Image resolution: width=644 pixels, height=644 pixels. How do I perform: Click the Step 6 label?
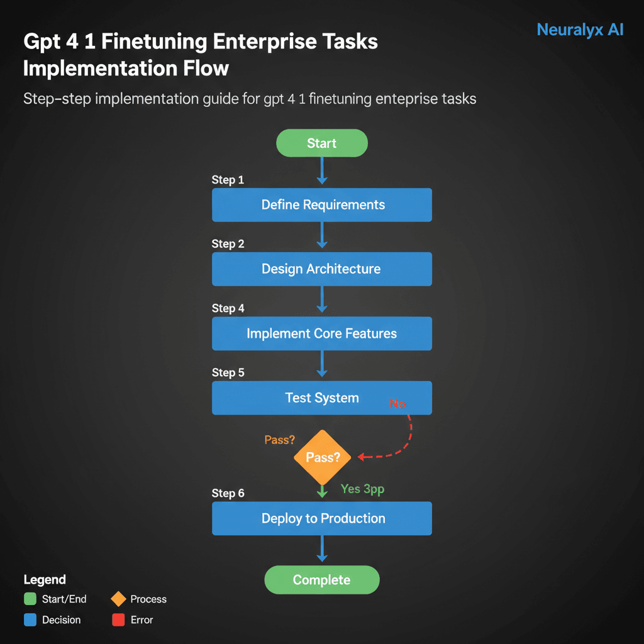[x=228, y=493]
